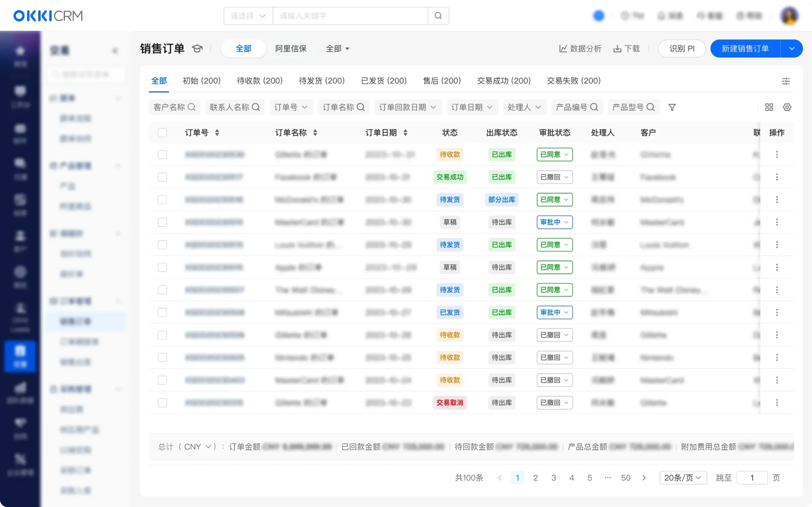Open the 数据分析 data analysis view
The width and height of the screenshot is (812, 507).
coord(580,49)
